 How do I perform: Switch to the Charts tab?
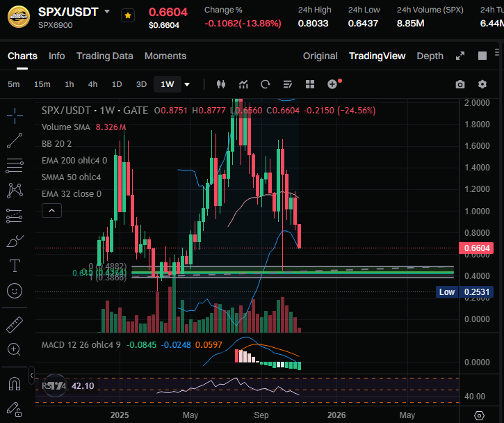(22, 56)
